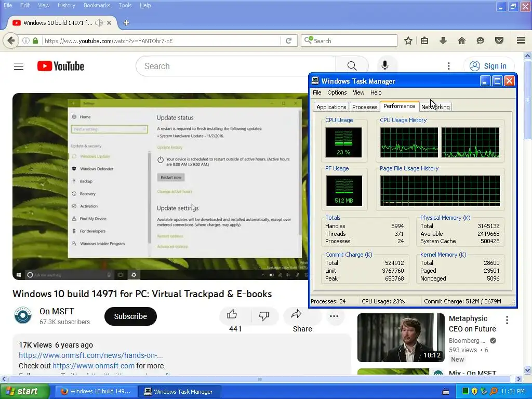Open Firefox downloads arrow icon
This screenshot has height=399, width=532.
click(443, 41)
